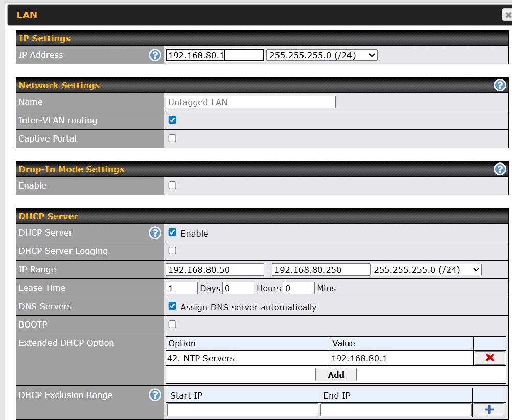Close the LAN dialog
This screenshot has width=512, height=420.
(x=507, y=15)
